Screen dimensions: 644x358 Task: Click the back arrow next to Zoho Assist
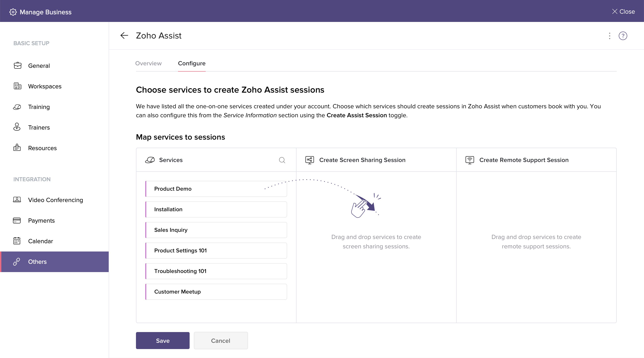point(124,36)
